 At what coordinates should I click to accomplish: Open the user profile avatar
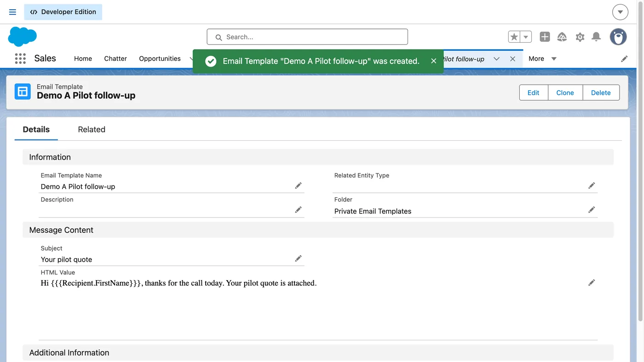pyautogui.click(x=618, y=37)
